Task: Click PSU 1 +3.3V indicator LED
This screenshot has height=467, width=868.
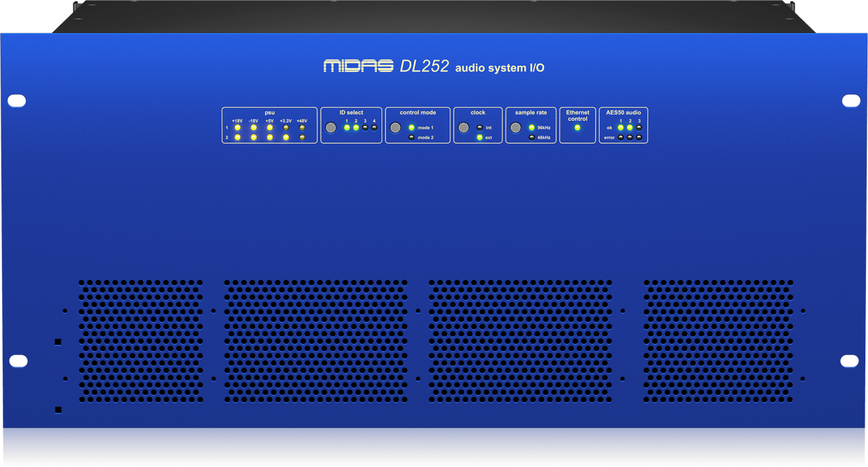Action: [285, 127]
